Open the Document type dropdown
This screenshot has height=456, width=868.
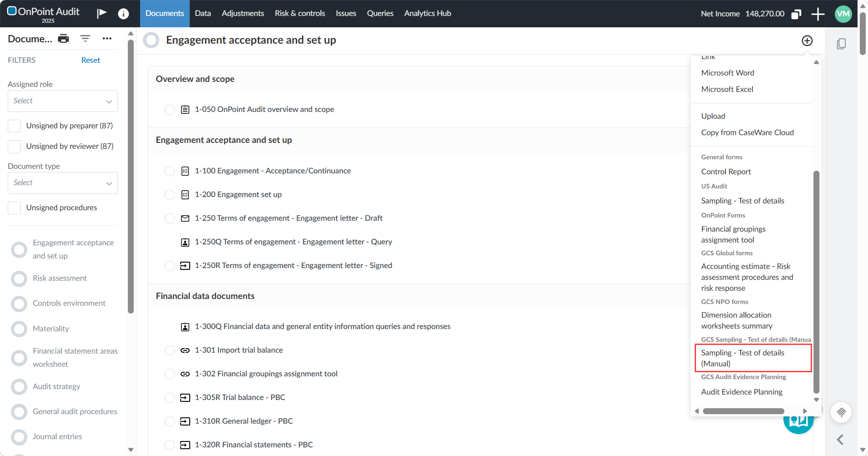click(x=63, y=183)
